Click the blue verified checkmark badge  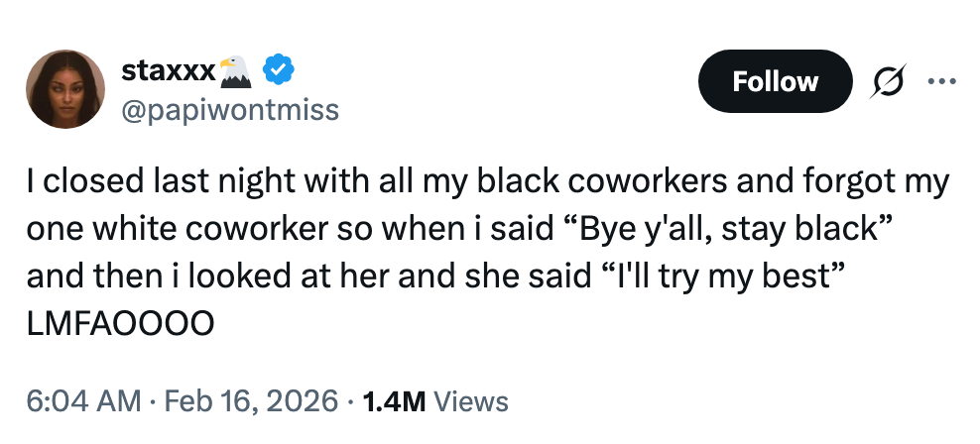point(277,71)
